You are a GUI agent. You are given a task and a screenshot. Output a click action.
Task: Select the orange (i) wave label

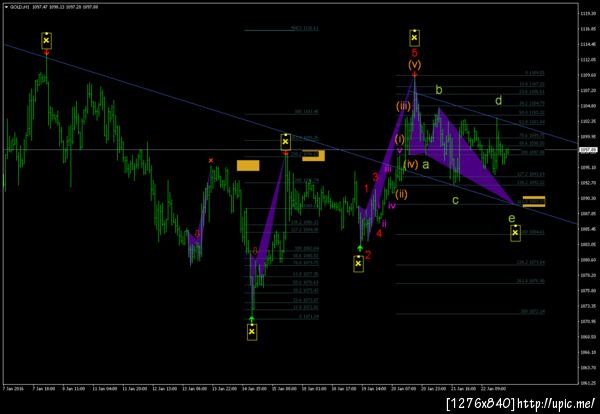(399, 139)
